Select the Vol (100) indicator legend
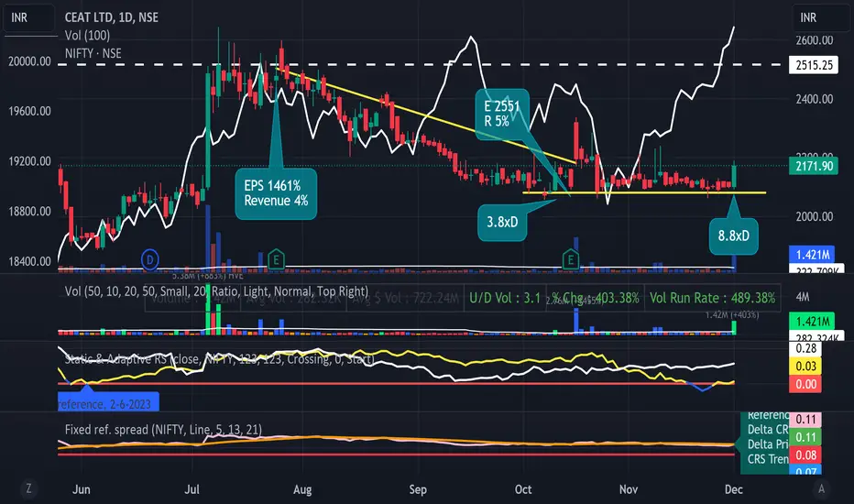The image size is (854, 504). tap(87, 36)
